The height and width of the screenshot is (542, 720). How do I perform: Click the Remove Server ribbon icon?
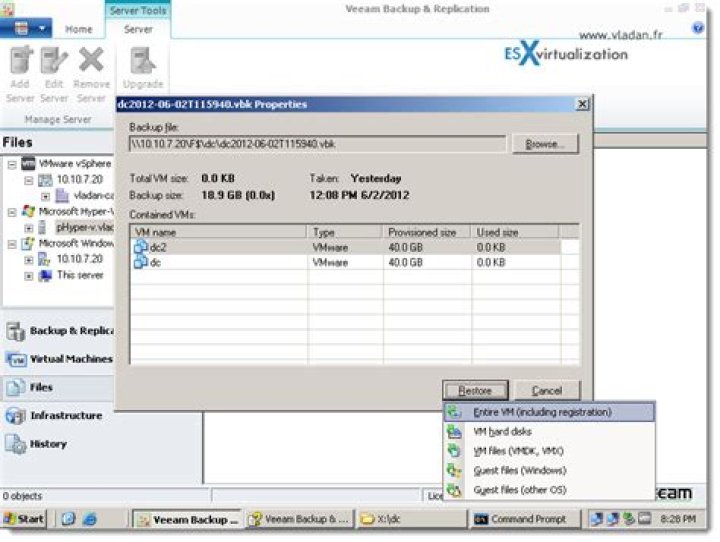click(91, 68)
